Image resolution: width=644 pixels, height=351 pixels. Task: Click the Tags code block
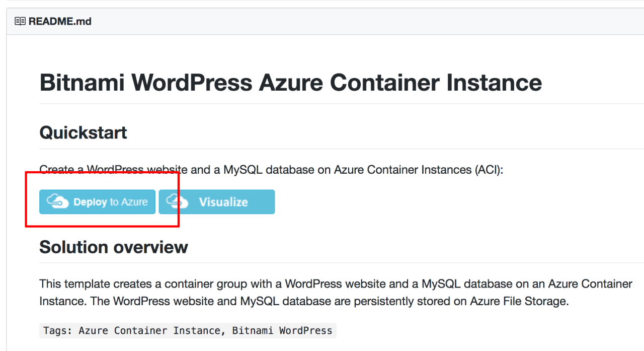click(x=188, y=330)
